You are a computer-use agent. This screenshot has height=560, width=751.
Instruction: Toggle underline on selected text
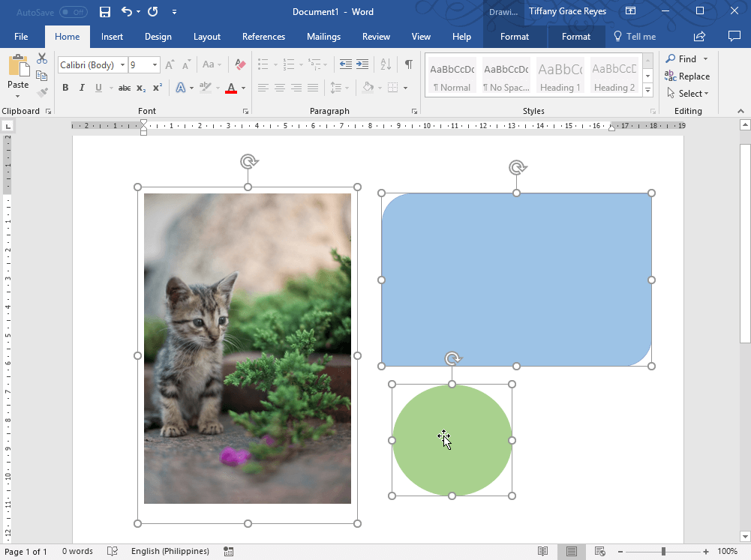(x=98, y=88)
